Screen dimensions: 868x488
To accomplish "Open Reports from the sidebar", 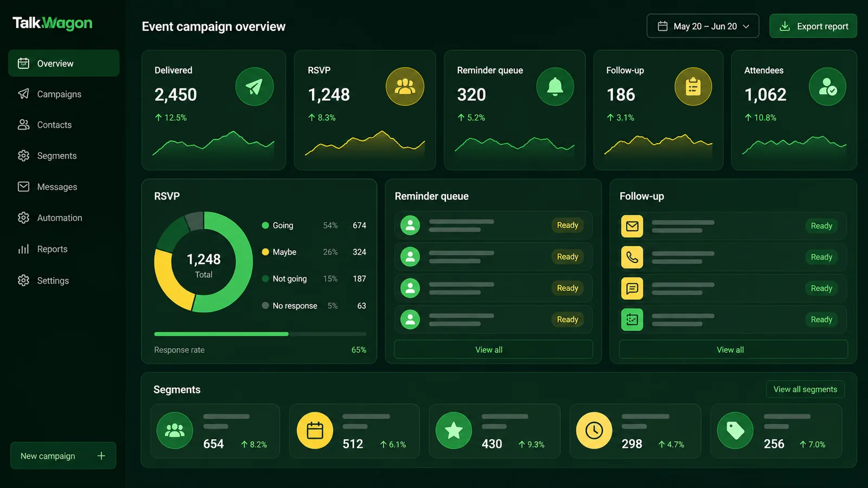I will click(63, 249).
